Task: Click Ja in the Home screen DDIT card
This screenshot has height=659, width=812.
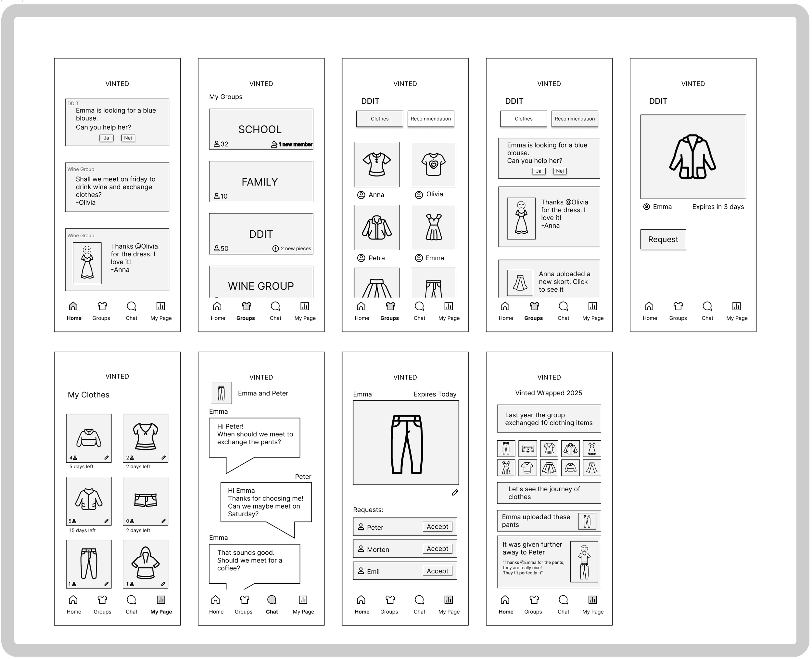Action: coord(107,138)
